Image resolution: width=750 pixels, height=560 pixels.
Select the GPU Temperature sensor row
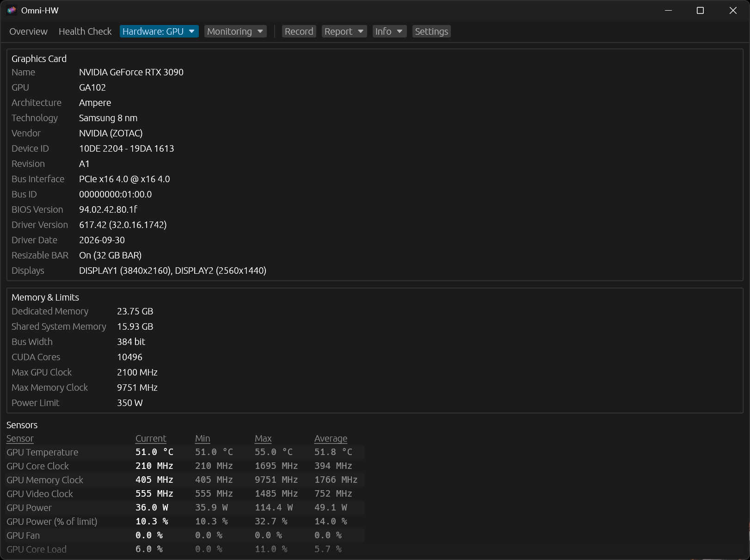coord(185,452)
